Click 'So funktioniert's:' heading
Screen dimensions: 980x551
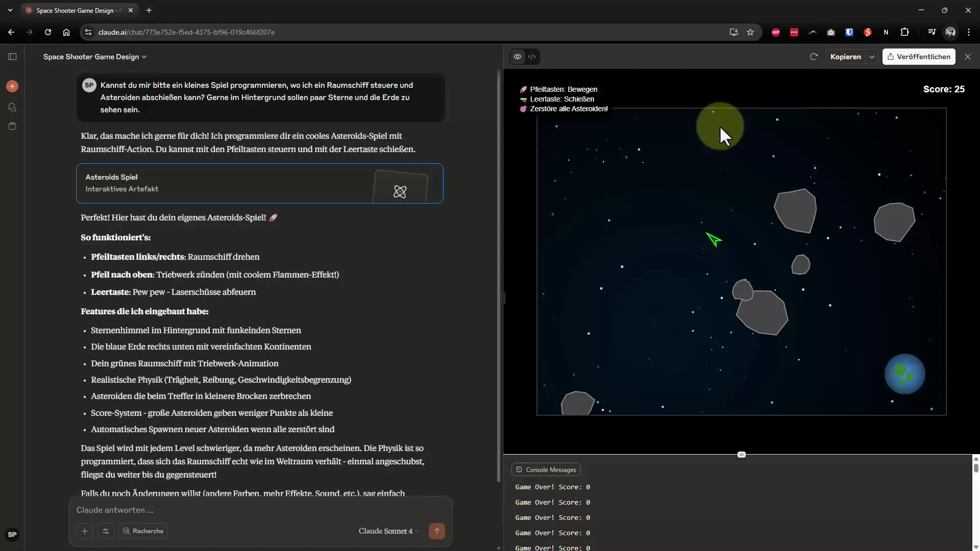click(115, 237)
